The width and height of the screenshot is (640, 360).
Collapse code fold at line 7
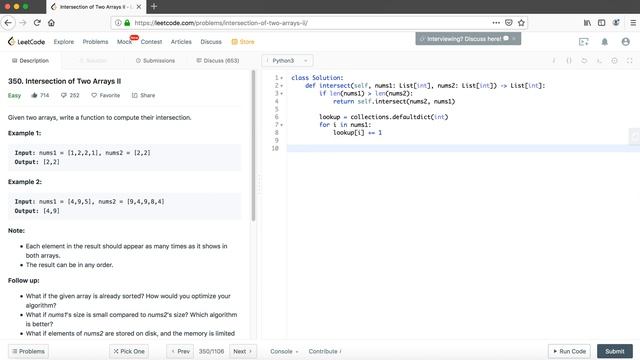point(282,125)
